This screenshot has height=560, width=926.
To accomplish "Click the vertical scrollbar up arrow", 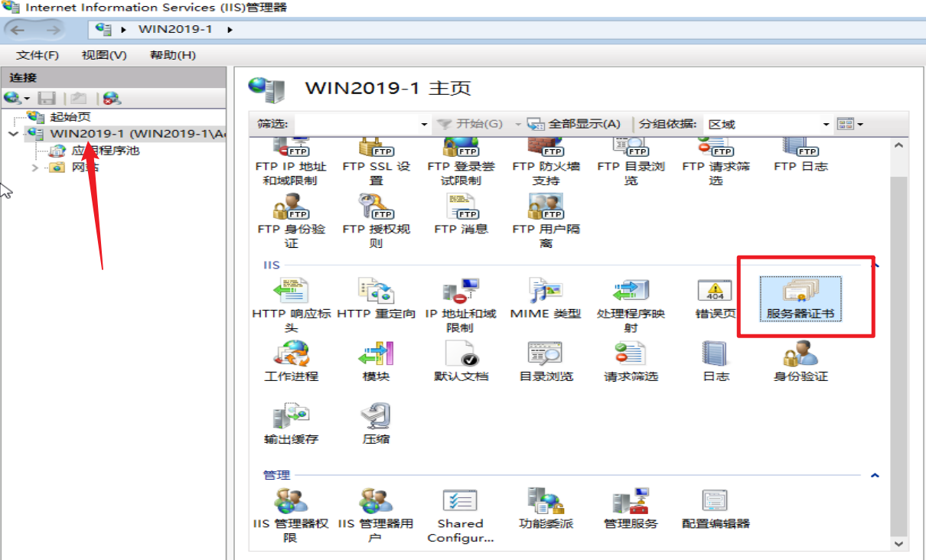I will (x=899, y=145).
